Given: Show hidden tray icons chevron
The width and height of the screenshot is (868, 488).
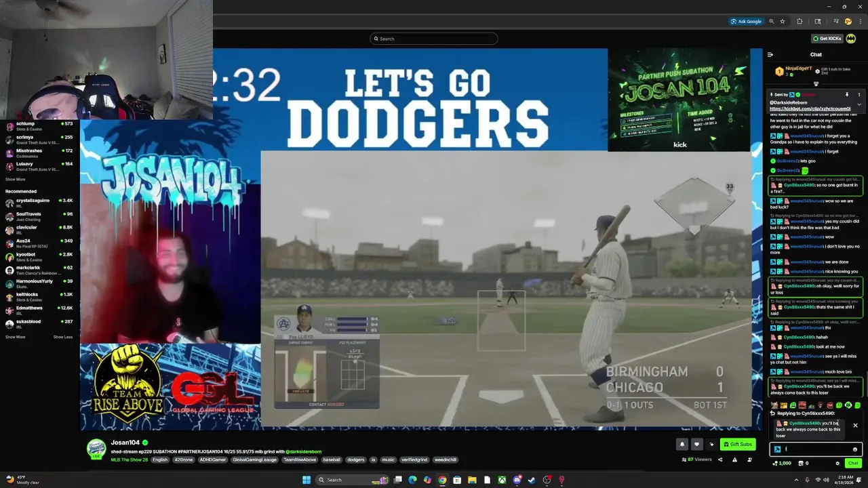Looking at the screenshot, I should coord(797,480).
